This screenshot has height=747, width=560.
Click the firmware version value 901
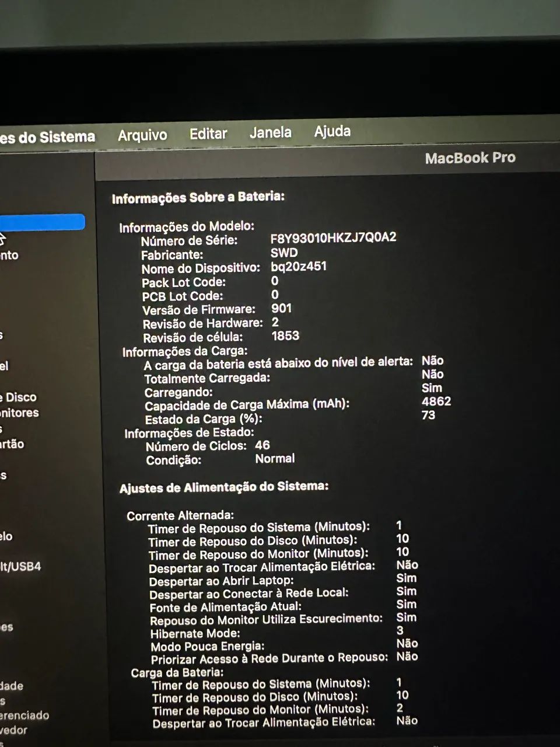[x=281, y=308]
